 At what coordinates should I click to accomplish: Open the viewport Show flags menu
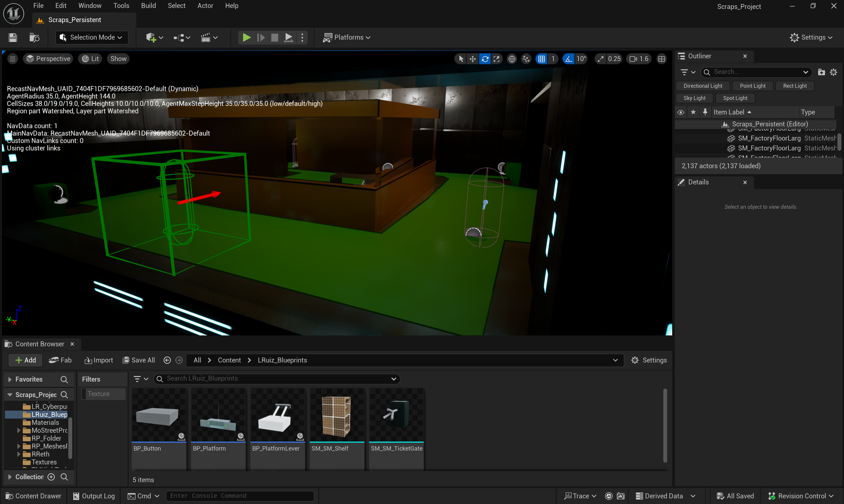click(118, 59)
